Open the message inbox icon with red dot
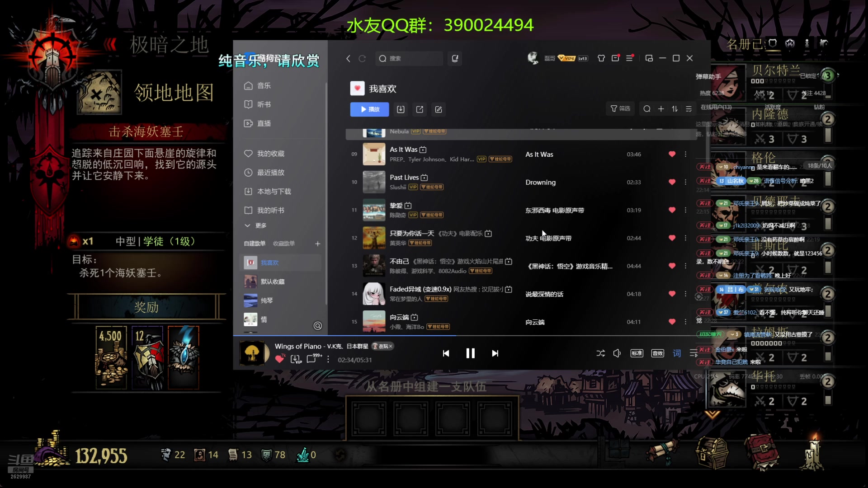 pyautogui.click(x=615, y=58)
